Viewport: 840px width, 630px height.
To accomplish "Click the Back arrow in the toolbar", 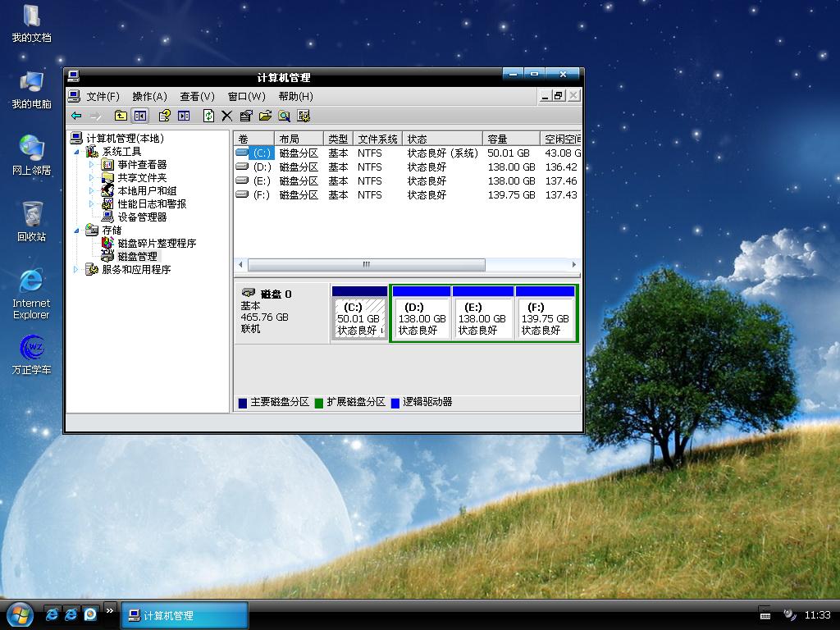I will 76,116.
